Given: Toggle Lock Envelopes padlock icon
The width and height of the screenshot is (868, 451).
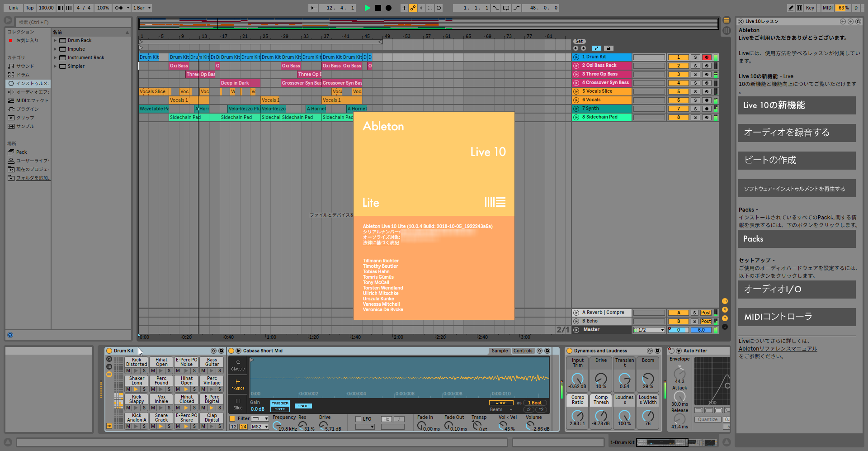Looking at the screenshot, I should pos(609,48).
